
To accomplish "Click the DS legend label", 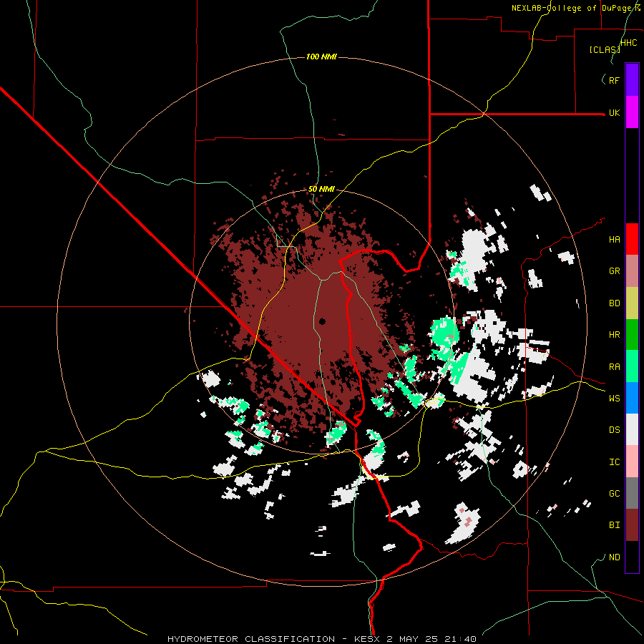I will click(614, 430).
